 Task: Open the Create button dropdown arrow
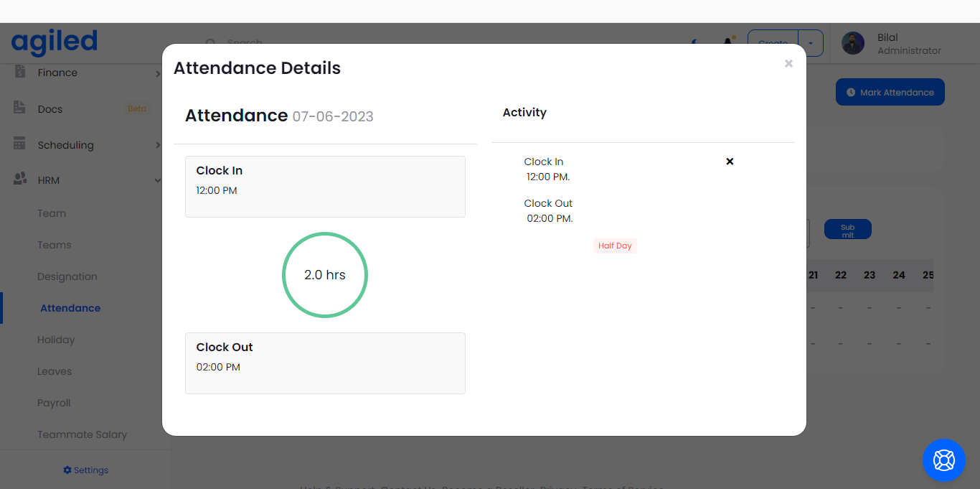(811, 43)
